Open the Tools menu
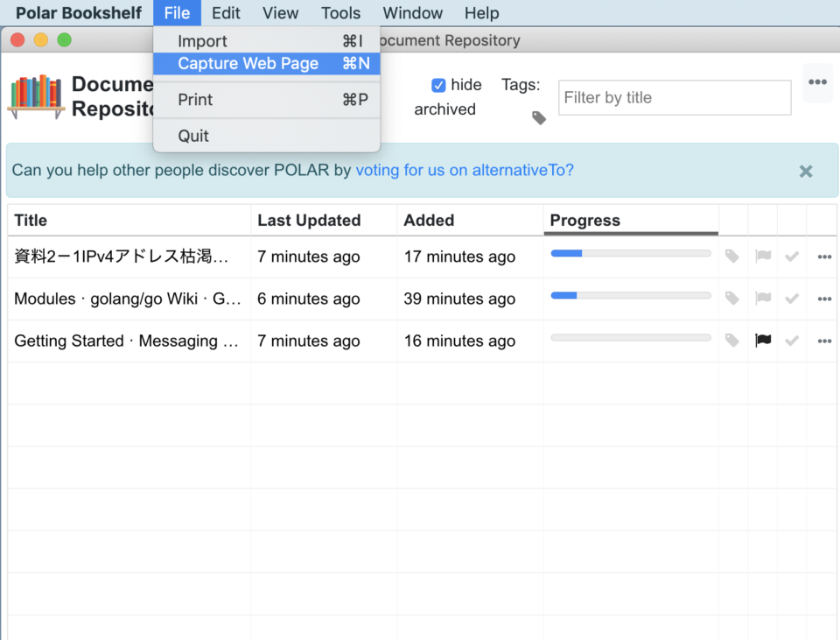Image resolution: width=840 pixels, height=640 pixels. tap(340, 13)
